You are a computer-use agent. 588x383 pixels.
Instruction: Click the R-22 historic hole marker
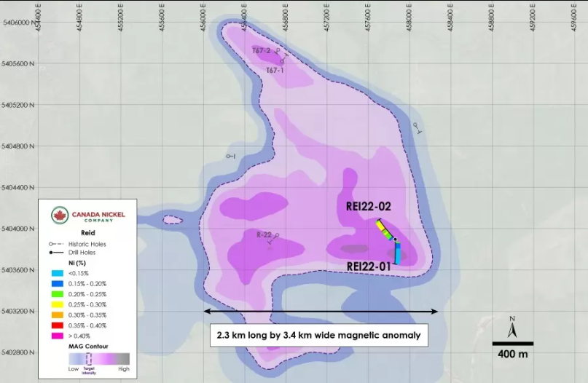click(277, 235)
